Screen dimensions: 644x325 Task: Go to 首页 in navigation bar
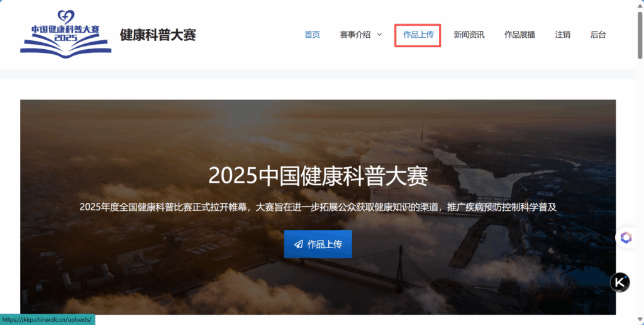pos(312,35)
